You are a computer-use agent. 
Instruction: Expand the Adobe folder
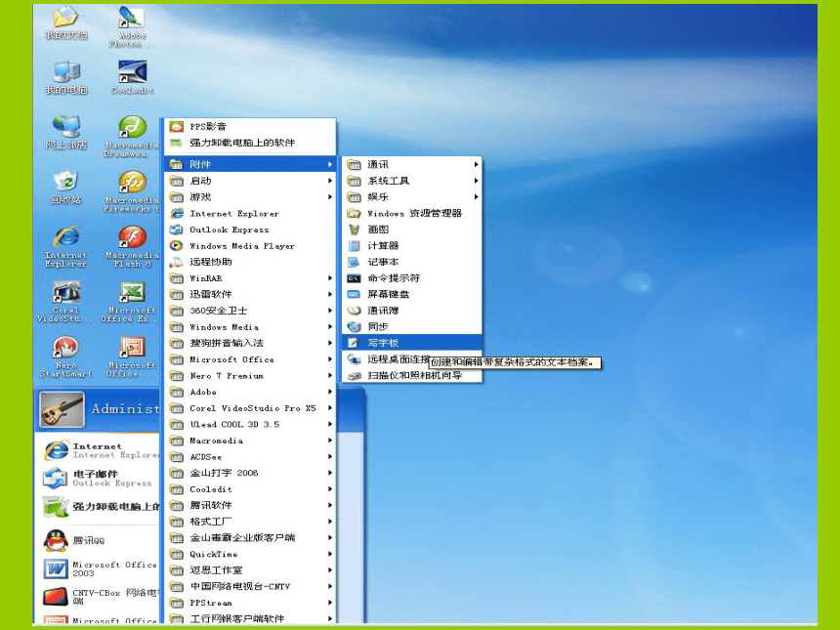click(x=250, y=392)
